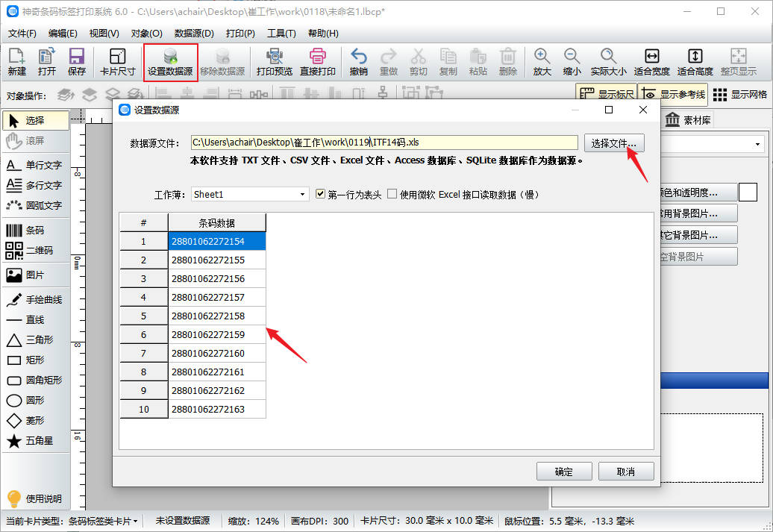
Task: Toggle the 显示标尺 ruler button
Action: pos(607,94)
